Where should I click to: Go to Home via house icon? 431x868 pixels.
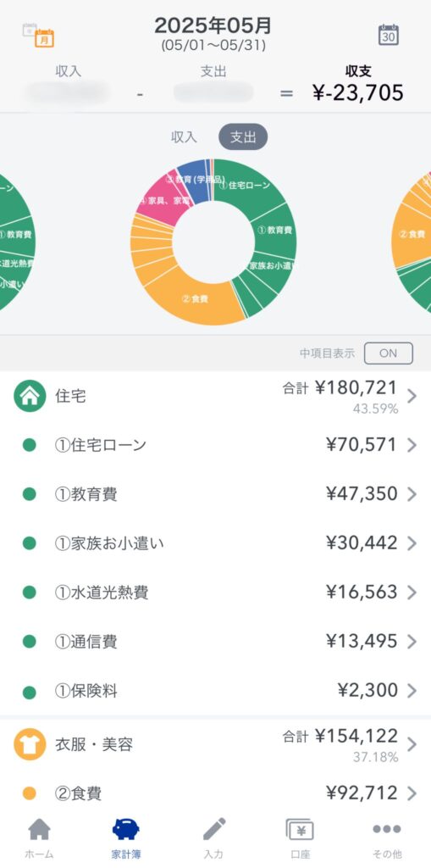(x=39, y=837)
